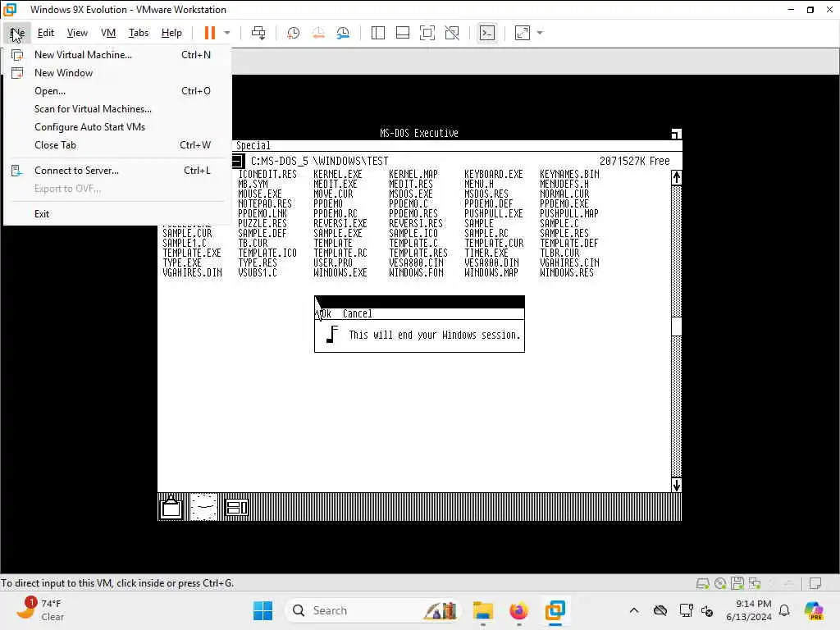Click Cancel in the end session dialog
The height and width of the screenshot is (630, 840).
(358, 314)
